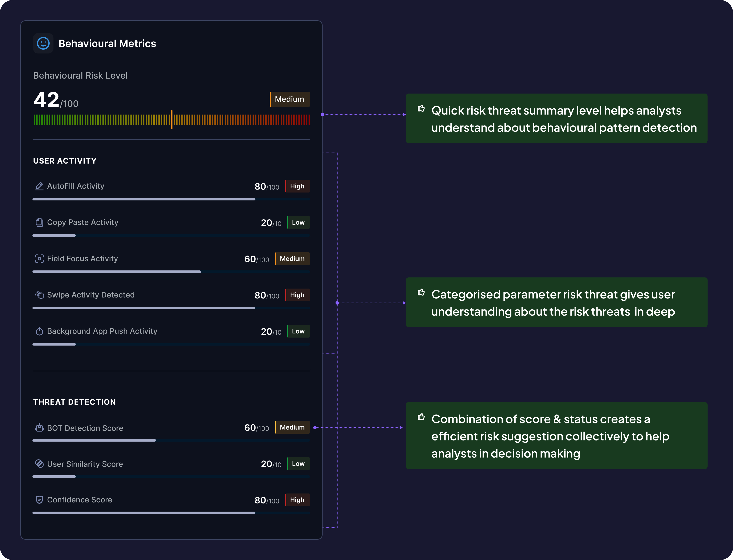Click Low badge for Copy Paste Activity

[x=298, y=222]
